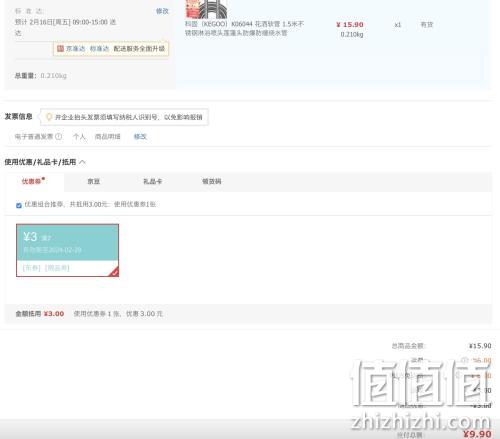Screen dimensions: 500x439
Task: Click the info icon beside the freight amount
Action: pos(464,360)
